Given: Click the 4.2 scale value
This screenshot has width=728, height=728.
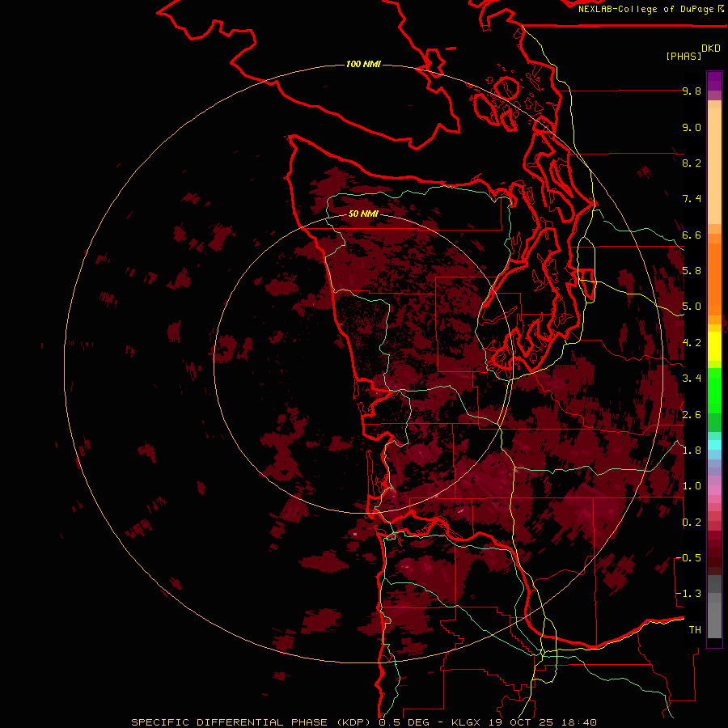Looking at the screenshot, I should coord(692,343).
